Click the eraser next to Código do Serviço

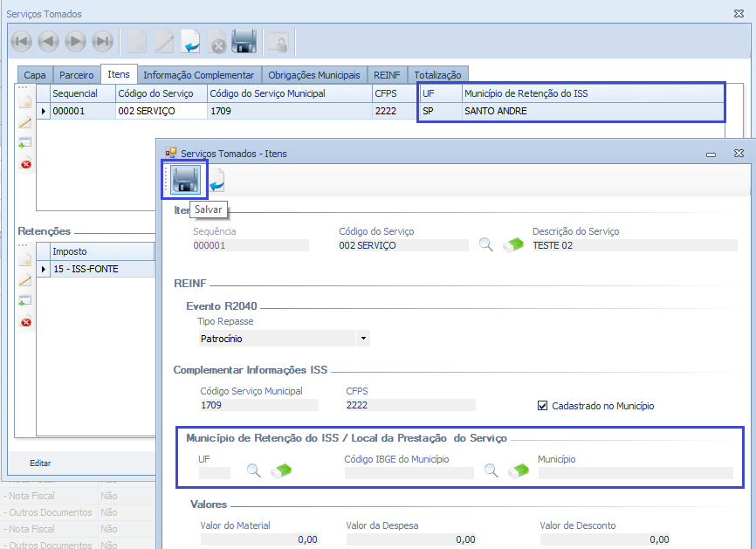coord(513,245)
